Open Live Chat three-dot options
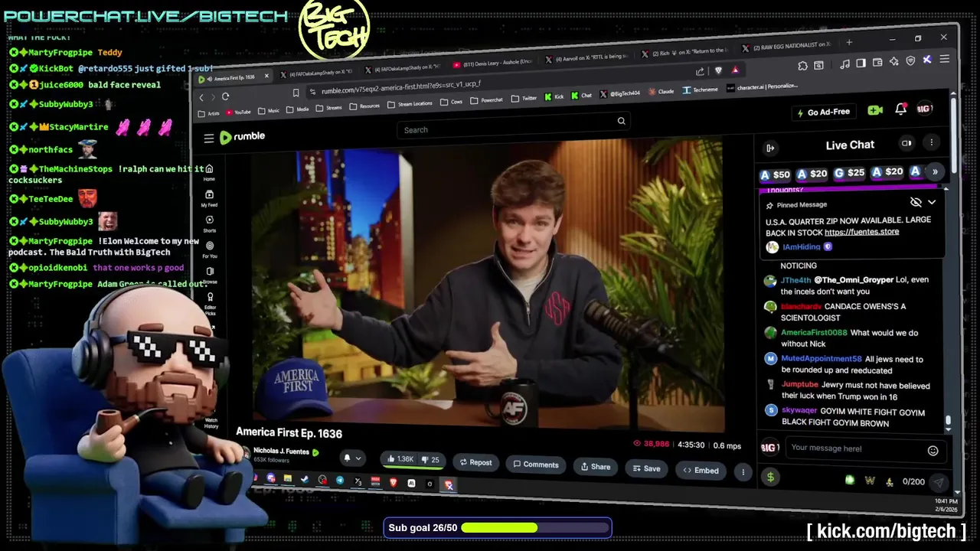 [x=932, y=142]
